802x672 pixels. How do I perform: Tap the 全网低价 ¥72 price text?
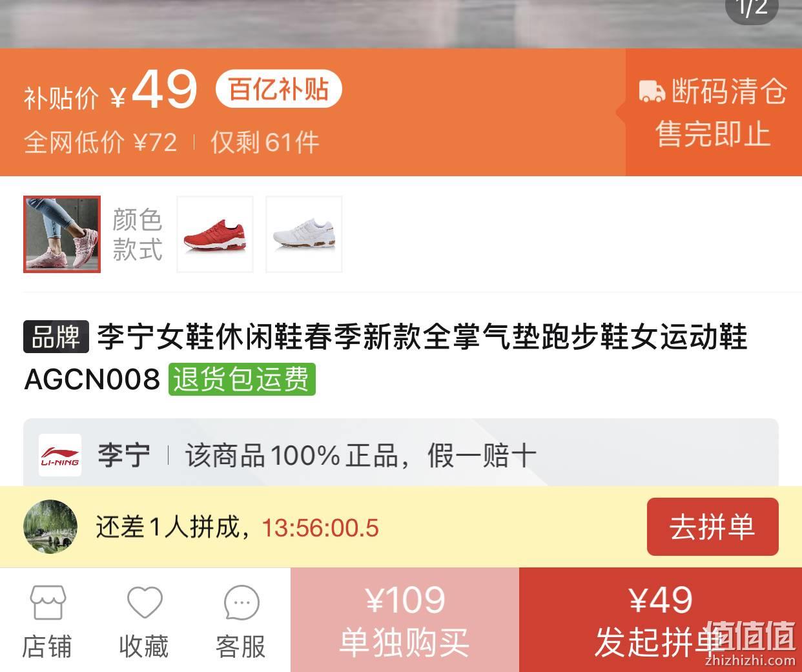(x=101, y=142)
